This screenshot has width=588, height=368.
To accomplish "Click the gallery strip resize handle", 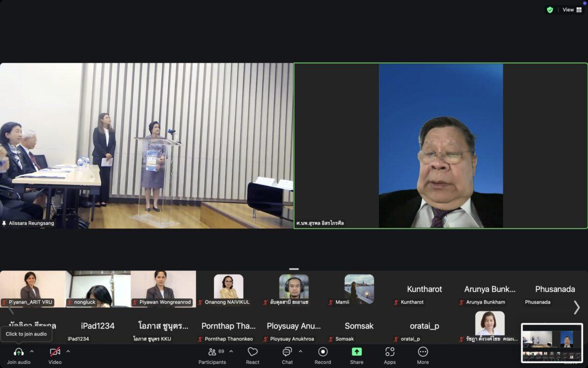I will point(294,269).
